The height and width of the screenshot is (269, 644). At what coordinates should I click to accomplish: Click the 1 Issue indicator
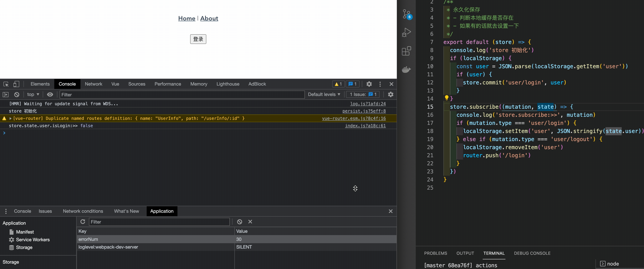(x=363, y=94)
